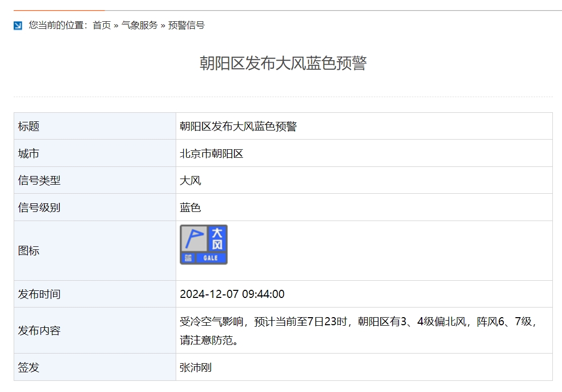
Task: Click the 城市 row label
Action: coord(29,154)
